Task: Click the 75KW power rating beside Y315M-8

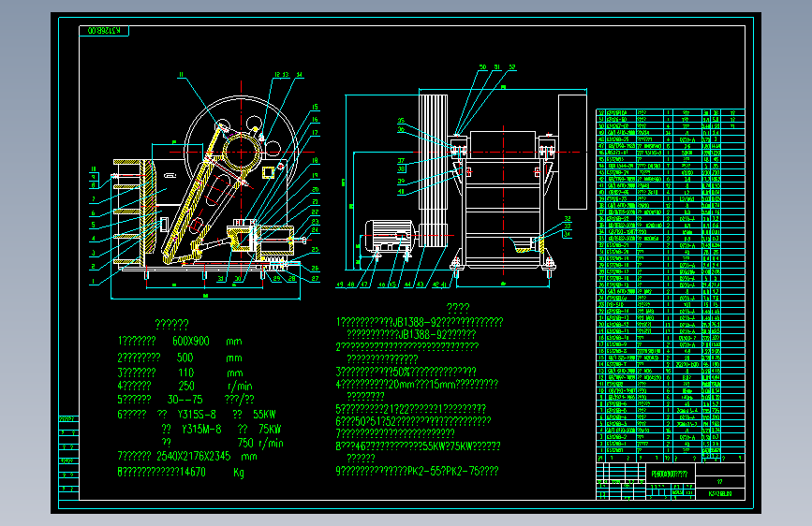Action: 270,430
